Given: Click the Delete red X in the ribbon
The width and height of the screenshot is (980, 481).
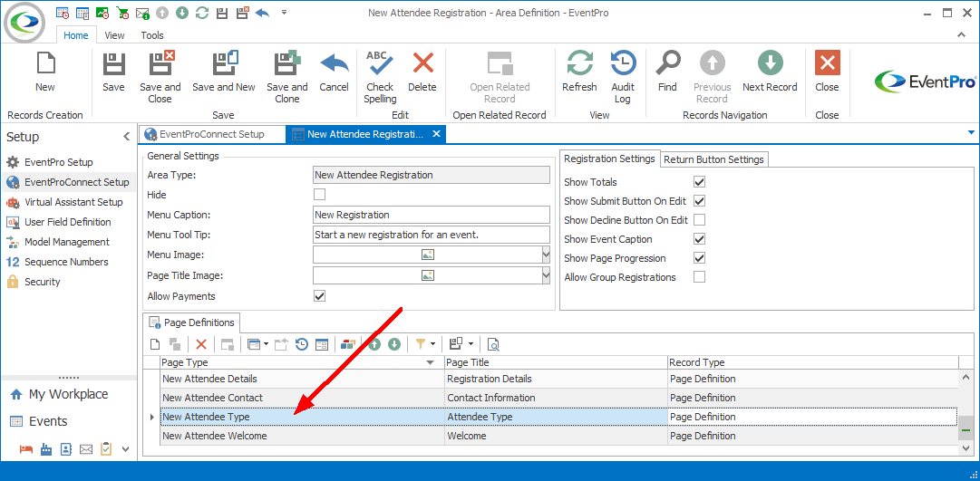Looking at the screenshot, I should (x=423, y=63).
